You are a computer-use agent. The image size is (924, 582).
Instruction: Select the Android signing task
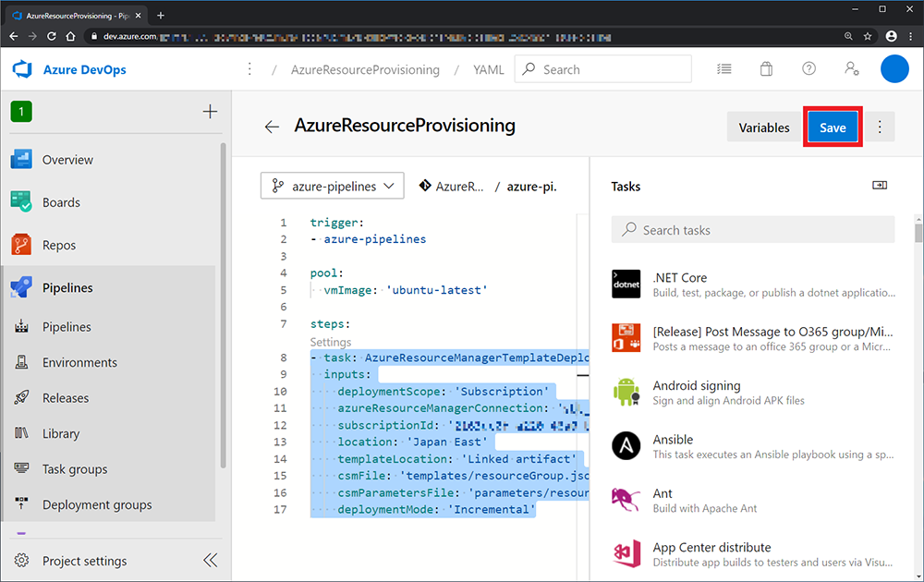[x=752, y=393]
